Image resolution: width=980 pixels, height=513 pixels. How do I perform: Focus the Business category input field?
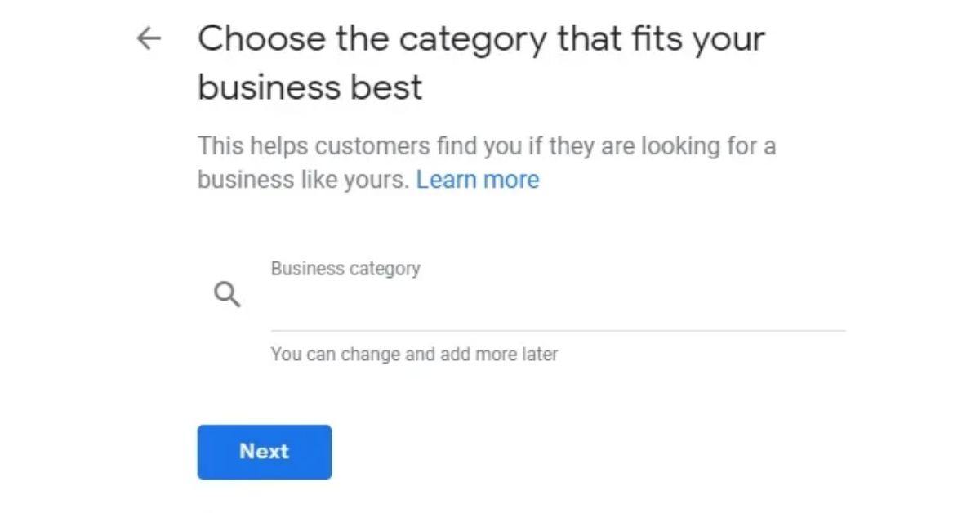click(x=557, y=304)
